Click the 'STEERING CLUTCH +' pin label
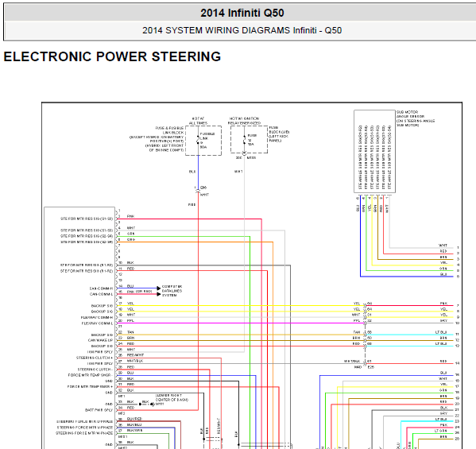 pos(95,358)
